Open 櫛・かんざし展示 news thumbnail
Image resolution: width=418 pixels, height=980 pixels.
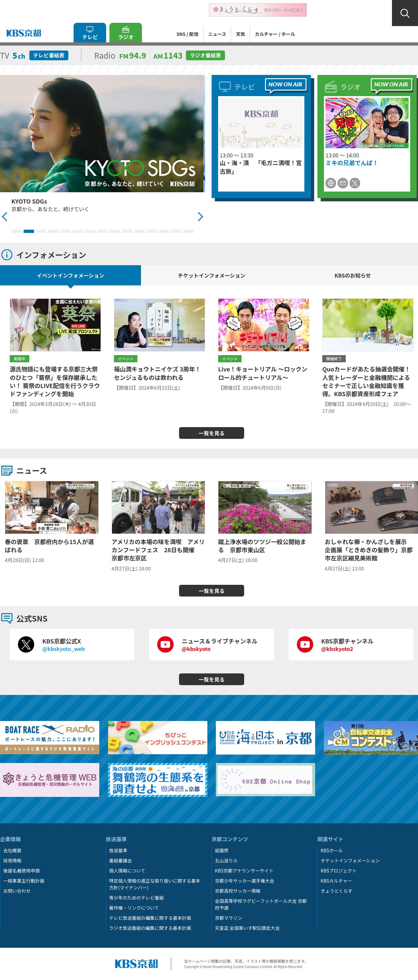pos(371,507)
